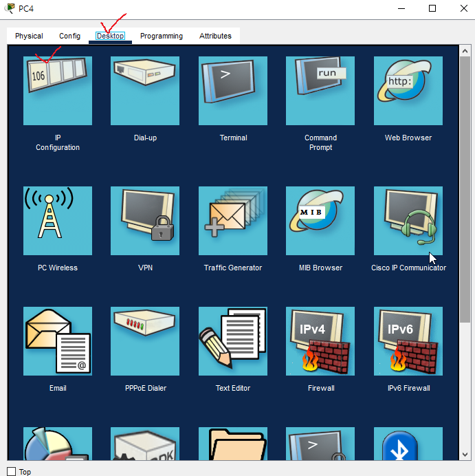
Task: Open the Terminal app
Action: click(233, 91)
